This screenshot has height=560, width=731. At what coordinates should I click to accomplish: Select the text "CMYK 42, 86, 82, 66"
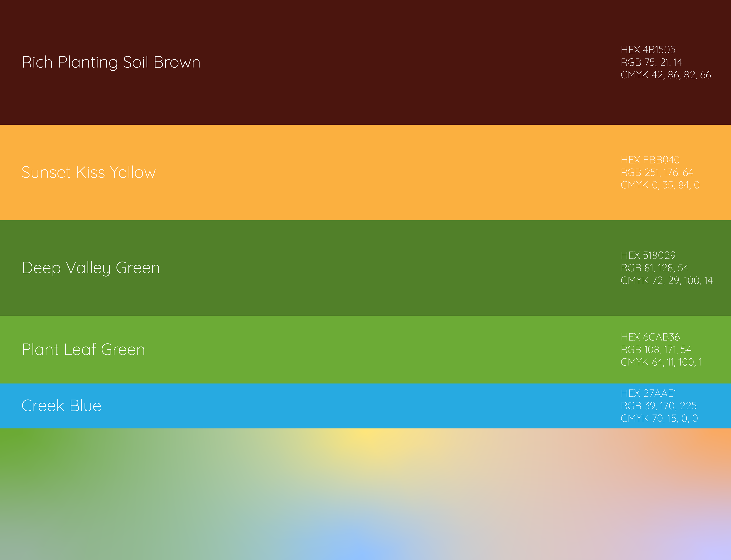pyautogui.click(x=666, y=75)
